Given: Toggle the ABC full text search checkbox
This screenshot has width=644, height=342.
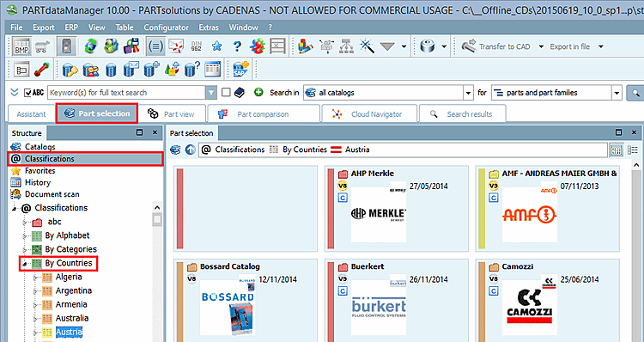Looking at the screenshot, I should click(28, 93).
